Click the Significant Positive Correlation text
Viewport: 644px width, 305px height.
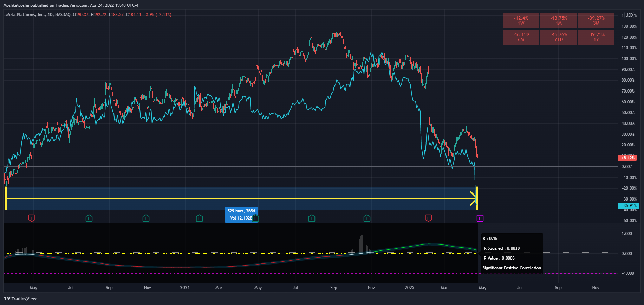pos(512,268)
